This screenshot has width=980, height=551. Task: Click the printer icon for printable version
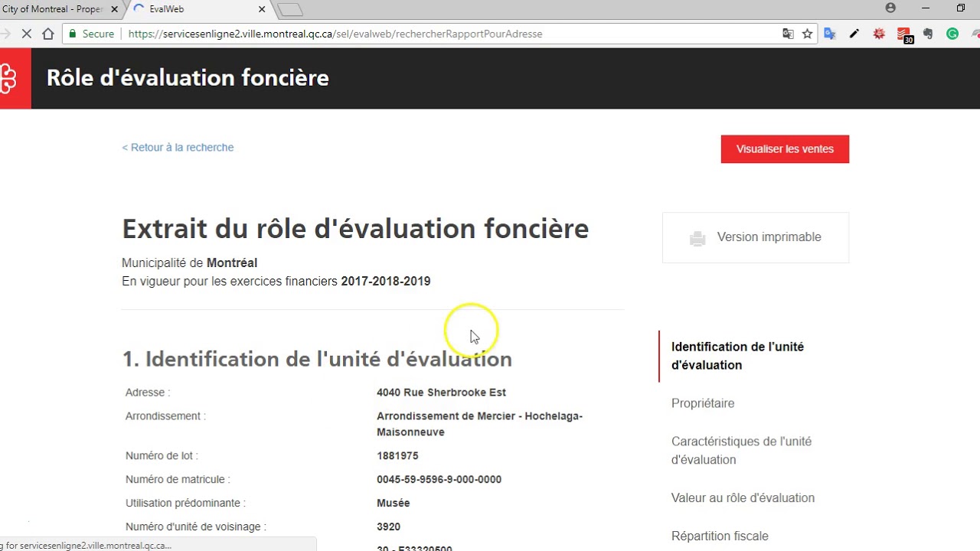[697, 238]
